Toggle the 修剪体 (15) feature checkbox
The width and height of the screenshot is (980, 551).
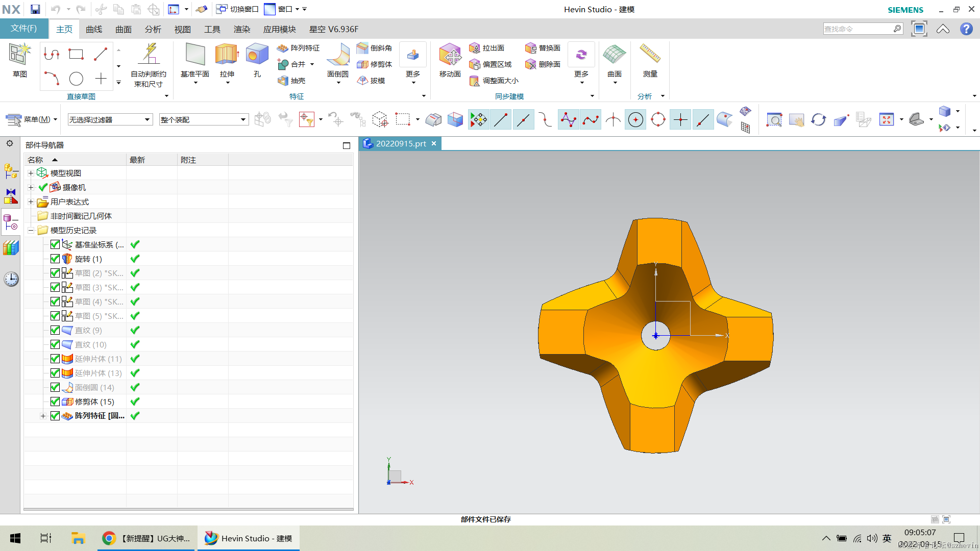tap(55, 402)
